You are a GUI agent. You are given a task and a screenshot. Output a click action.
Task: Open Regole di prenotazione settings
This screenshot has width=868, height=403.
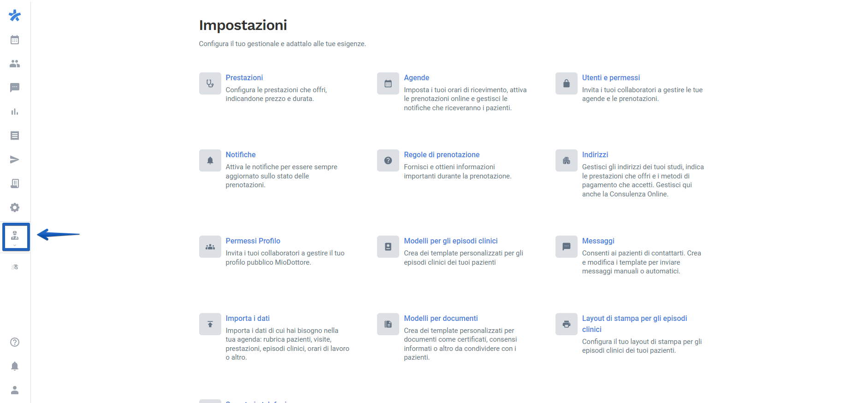point(442,154)
